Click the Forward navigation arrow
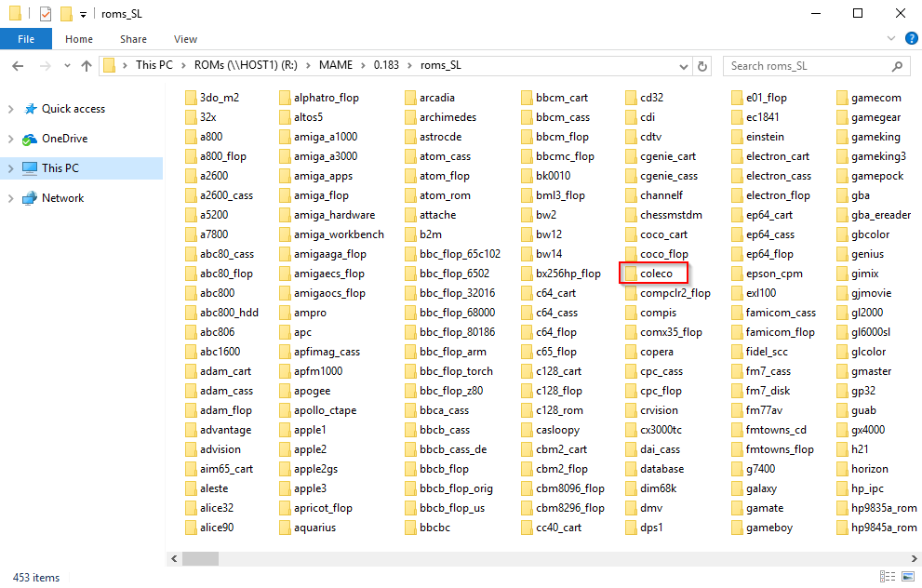Screen dimensions: 922x588 [x=45, y=66]
